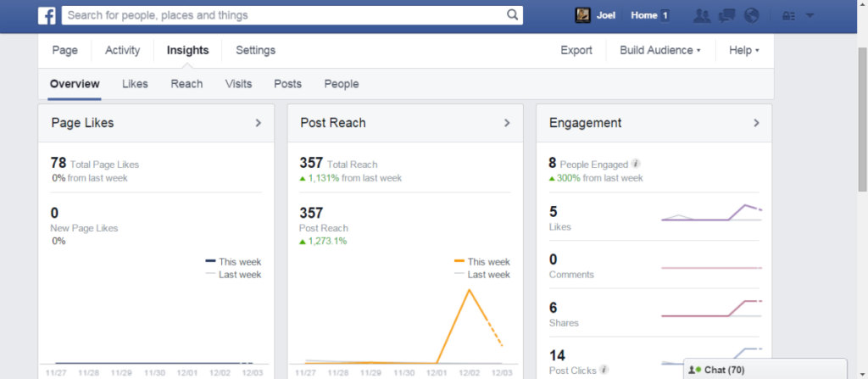Viewport: 868px width, 379px height.
Task: Open the privacy shortcuts lock icon
Action: click(x=788, y=15)
